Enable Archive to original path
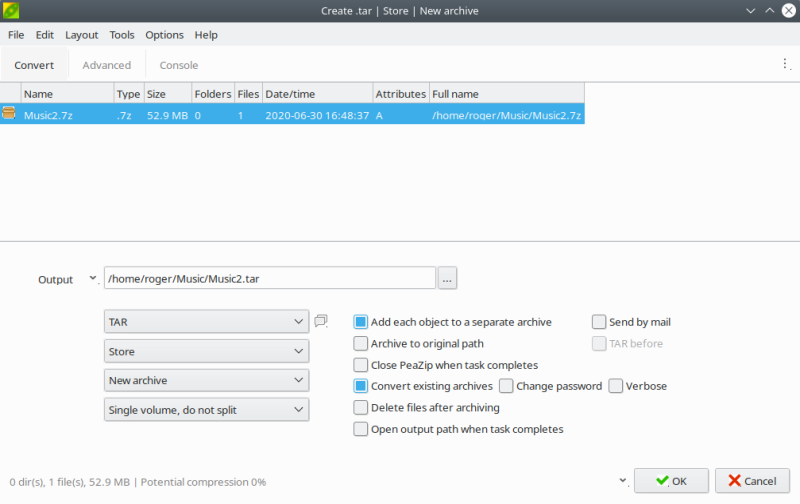 coord(361,344)
